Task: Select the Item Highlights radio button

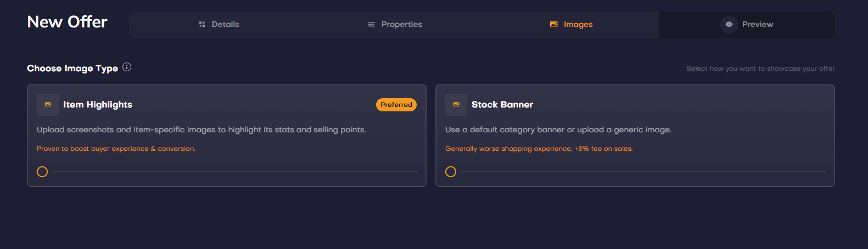Action: point(42,172)
